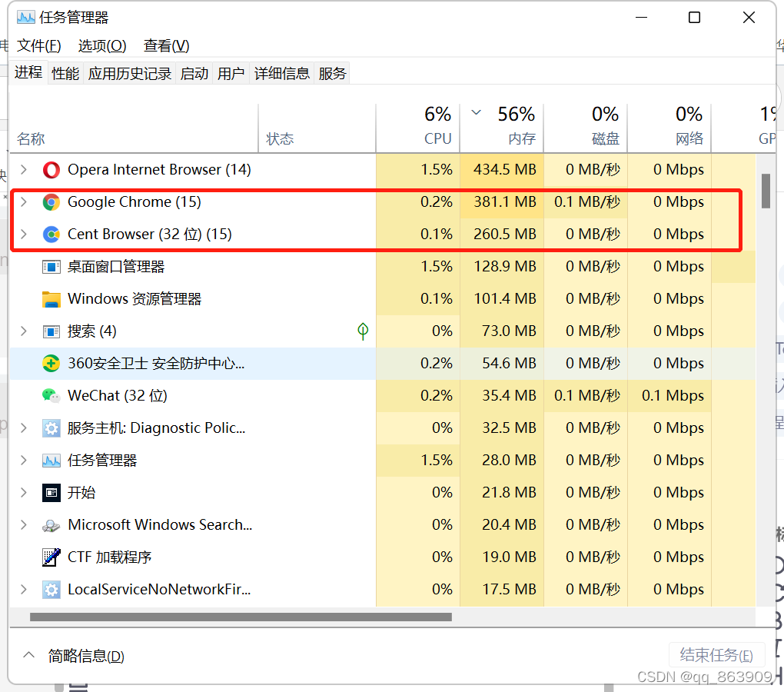Expand the Microsoft Windows Search group

point(24,524)
